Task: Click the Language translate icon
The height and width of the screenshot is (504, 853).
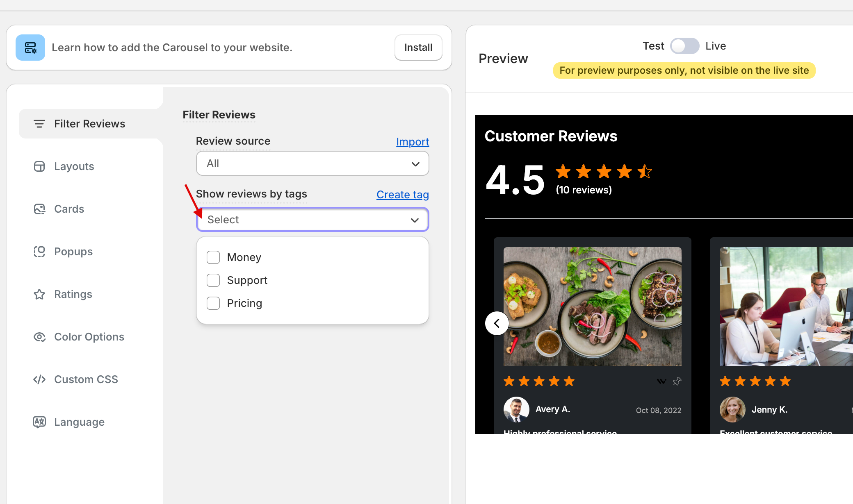Action: 39,422
